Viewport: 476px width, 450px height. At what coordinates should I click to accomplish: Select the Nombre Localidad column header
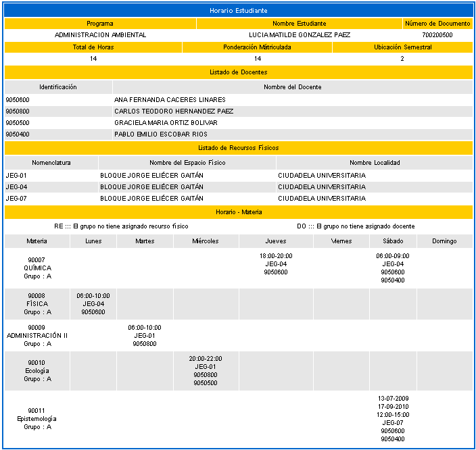(x=375, y=163)
